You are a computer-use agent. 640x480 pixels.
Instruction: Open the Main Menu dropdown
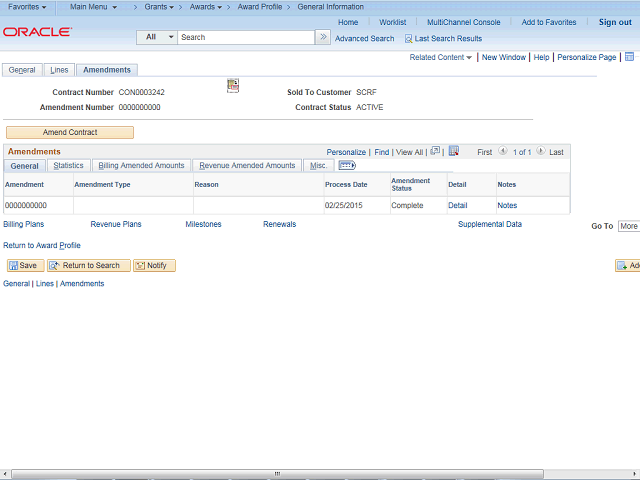(x=93, y=7)
